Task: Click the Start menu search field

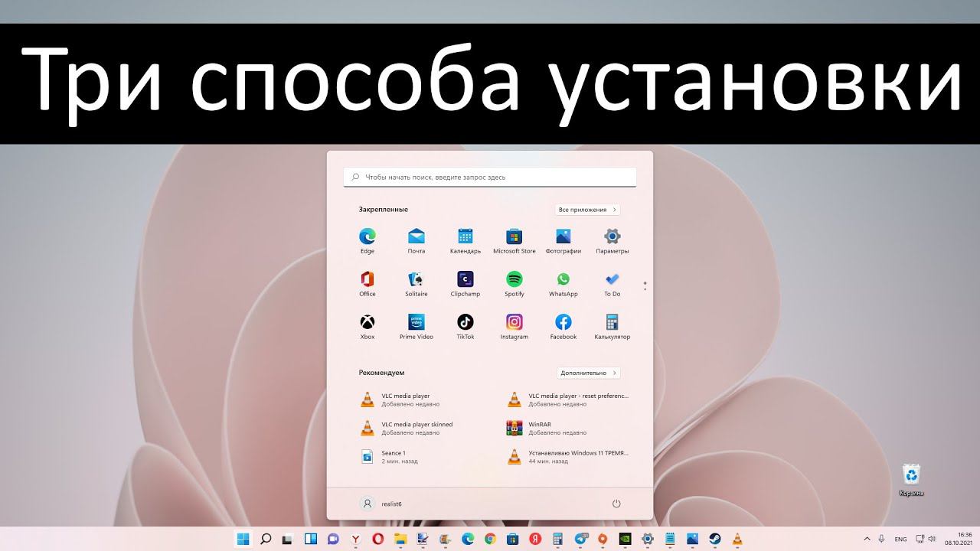Action: (x=490, y=177)
